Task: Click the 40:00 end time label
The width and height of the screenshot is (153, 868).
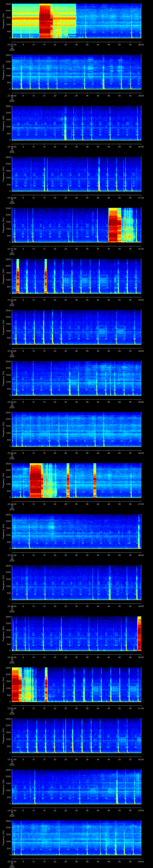Action: click(x=141, y=147)
